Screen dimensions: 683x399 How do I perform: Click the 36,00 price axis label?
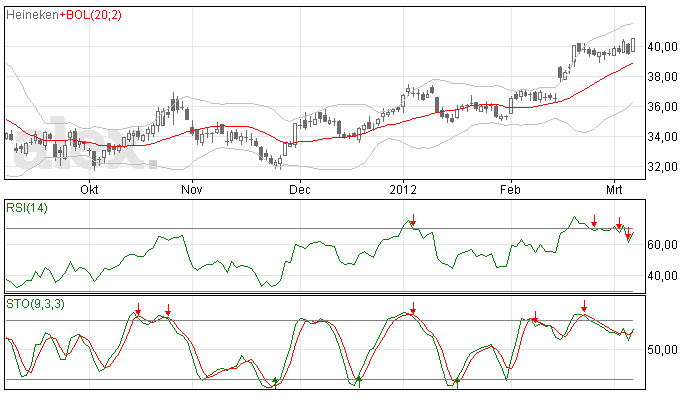(x=662, y=107)
